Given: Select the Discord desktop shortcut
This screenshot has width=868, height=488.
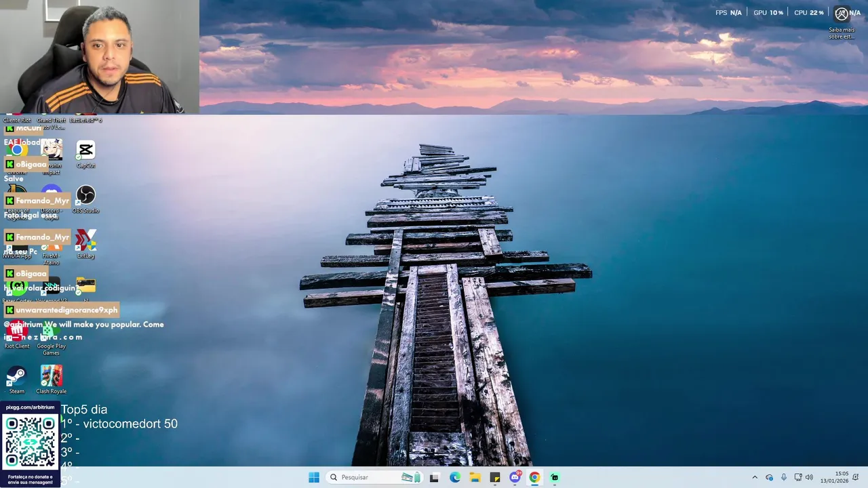Looking at the screenshot, I should click(52, 203).
